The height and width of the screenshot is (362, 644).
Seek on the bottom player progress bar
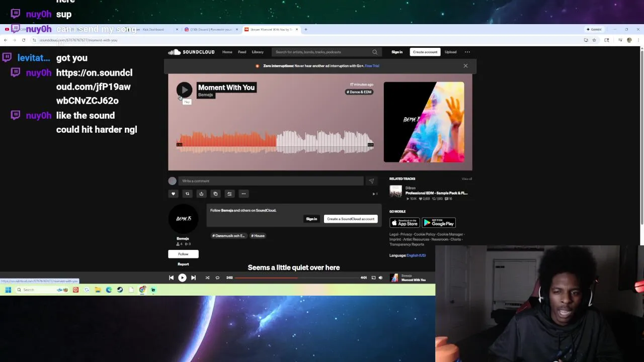pos(297,278)
